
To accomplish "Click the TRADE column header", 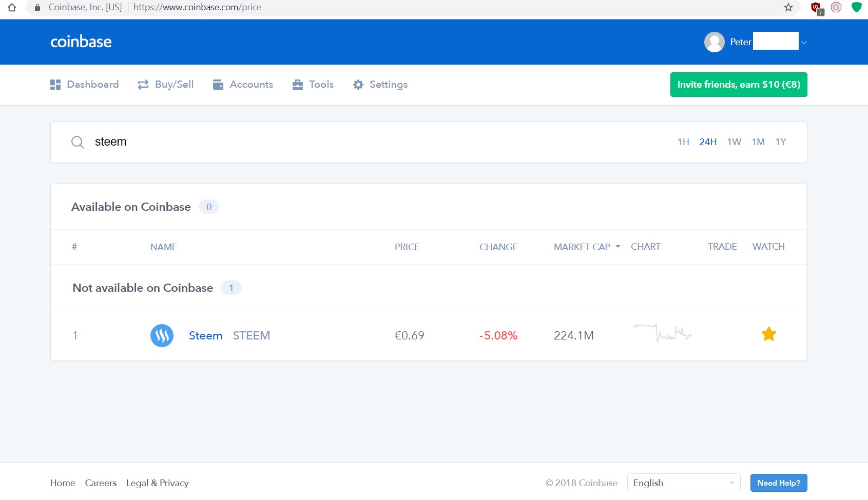I will (x=722, y=247).
